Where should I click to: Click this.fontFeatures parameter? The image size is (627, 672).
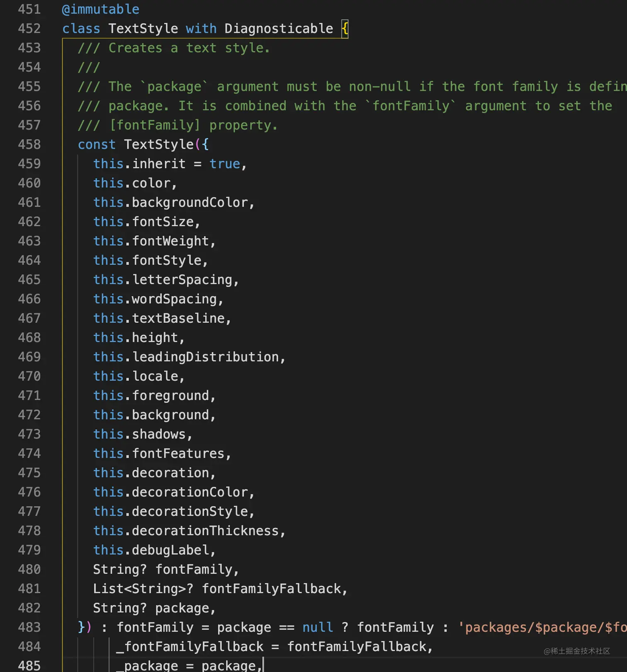point(159,454)
